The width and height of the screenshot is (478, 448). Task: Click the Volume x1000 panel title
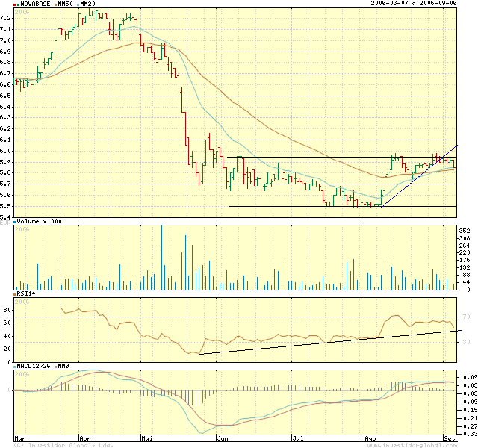pyautogui.click(x=39, y=221)
